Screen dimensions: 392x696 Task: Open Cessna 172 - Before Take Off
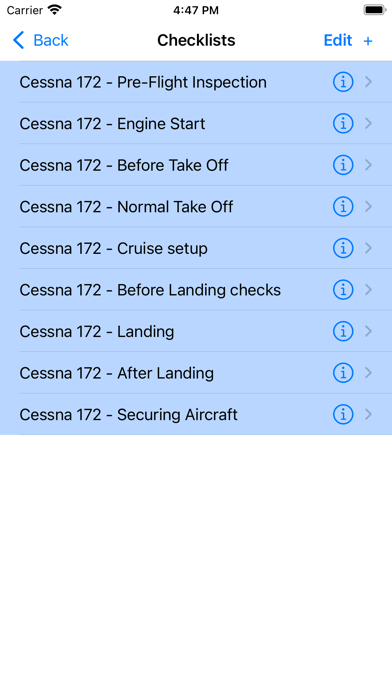click(x=196, y=165)
